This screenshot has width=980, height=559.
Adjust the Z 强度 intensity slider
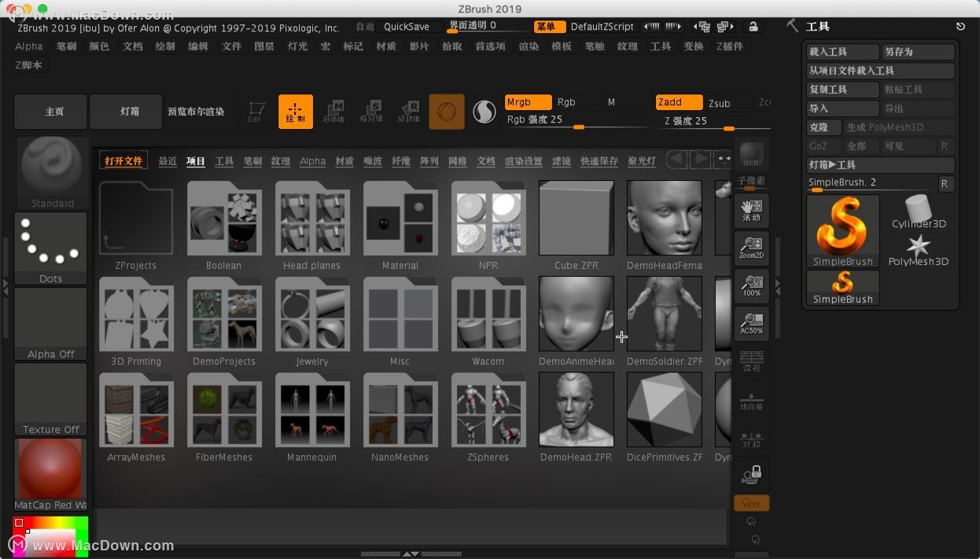pyautogui.click(x=713, y=121)
